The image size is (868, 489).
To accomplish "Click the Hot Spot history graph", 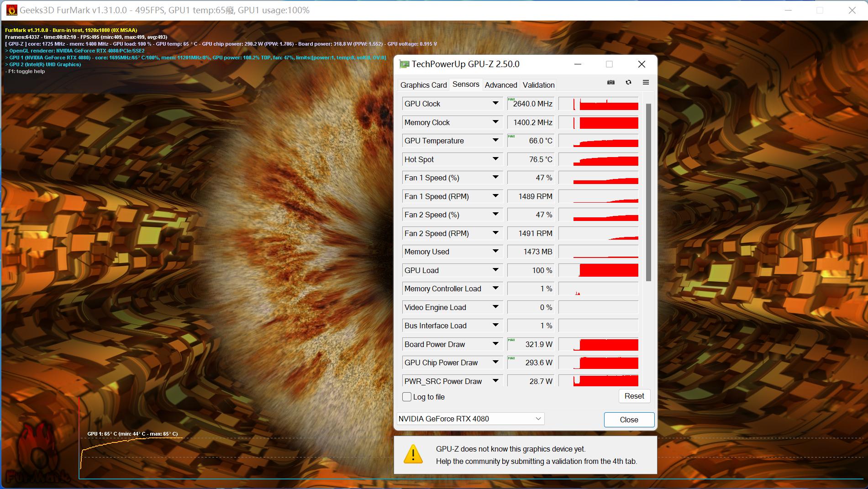I will (598, 159).
